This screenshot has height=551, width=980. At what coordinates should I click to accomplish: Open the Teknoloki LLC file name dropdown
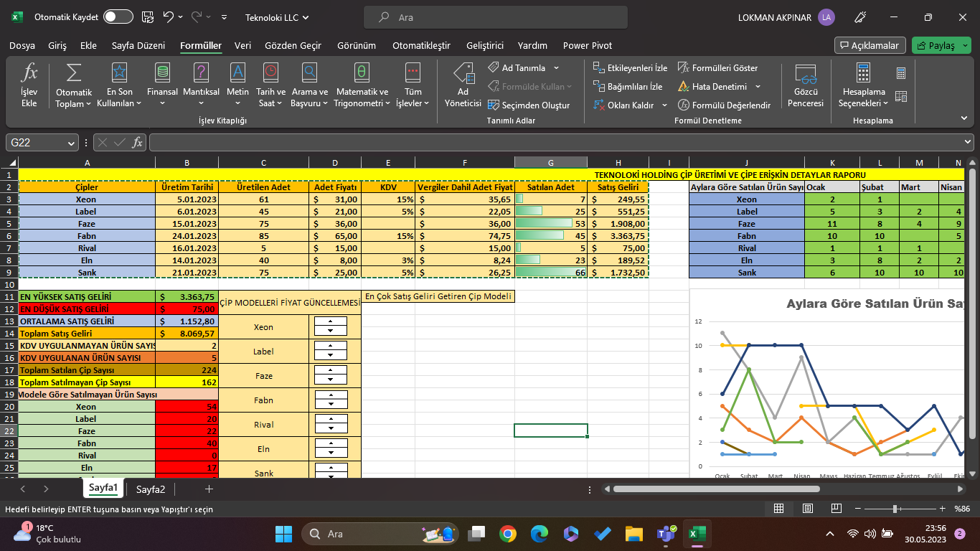tap(277, 17)
